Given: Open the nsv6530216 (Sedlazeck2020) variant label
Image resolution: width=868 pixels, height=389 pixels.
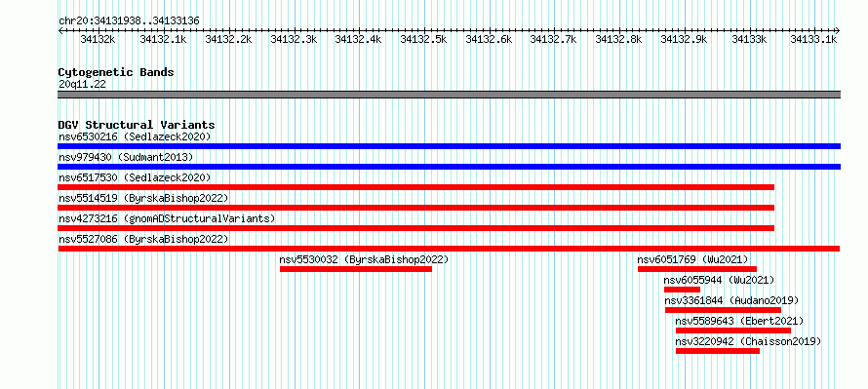Looking at the screenshot, I should pyautogui.click(x=135, y=136).
